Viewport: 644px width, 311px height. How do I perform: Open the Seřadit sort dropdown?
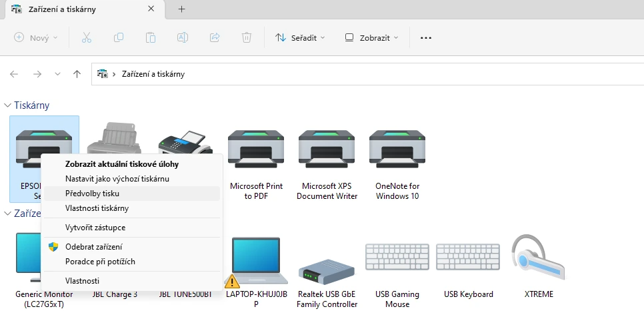[300, 38]
